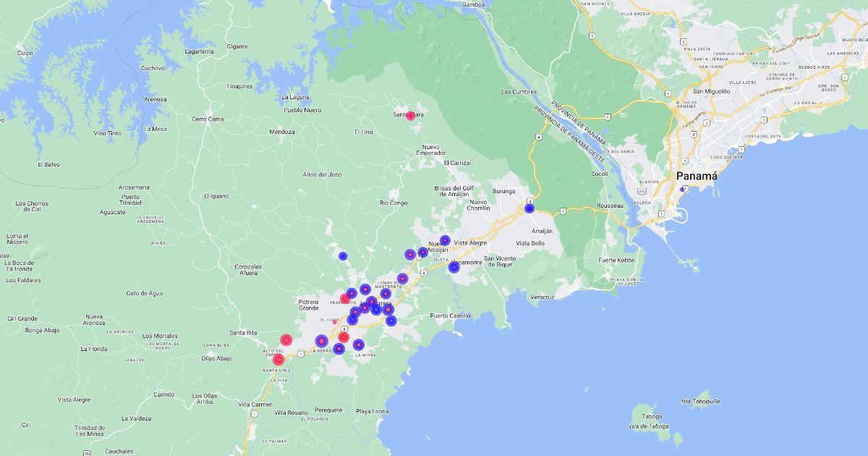Select the blue marker at Vacamonte
This screenshot has height=456, width=868.
(x=454, y=267)
